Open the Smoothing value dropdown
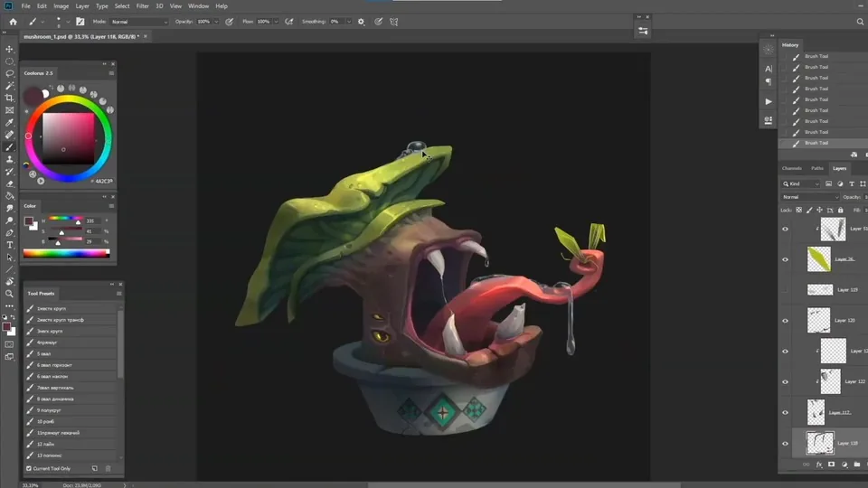The width and height of the screenshot is (868, 488). click(x=349, y=22)
